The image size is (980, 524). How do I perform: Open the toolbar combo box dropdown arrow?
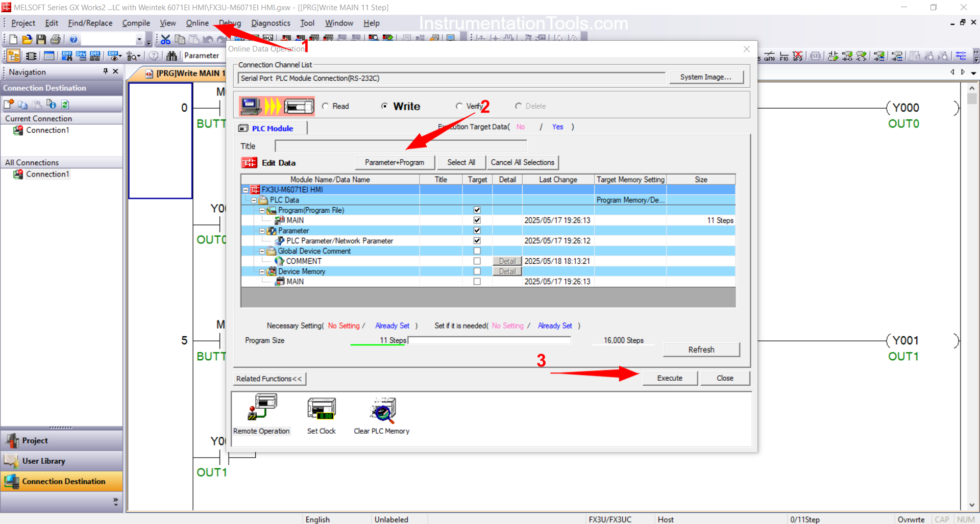[x=139, y=40]
